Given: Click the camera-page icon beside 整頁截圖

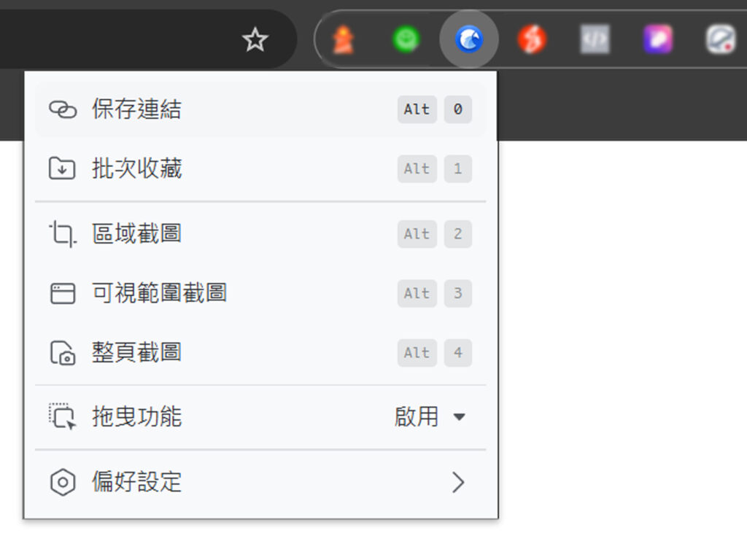Looking at the screenshot, I should [63, 352].
